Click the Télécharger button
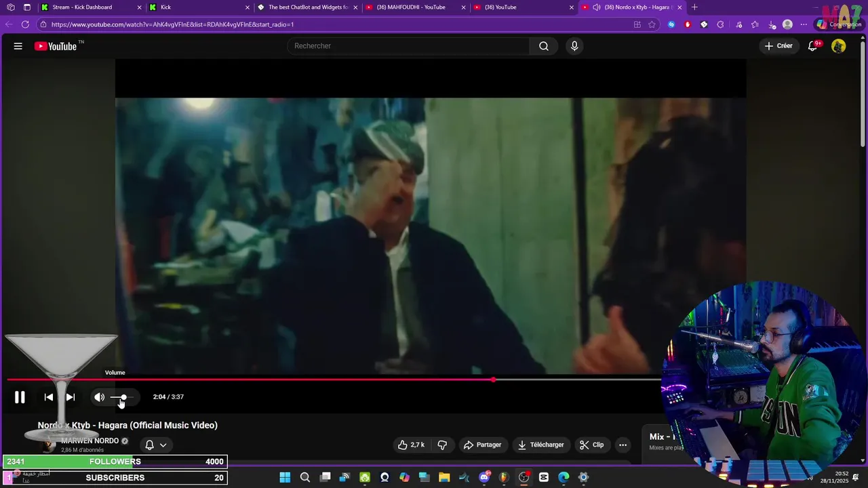The height and width of the screenshot is (488, 868). (541, 445)
